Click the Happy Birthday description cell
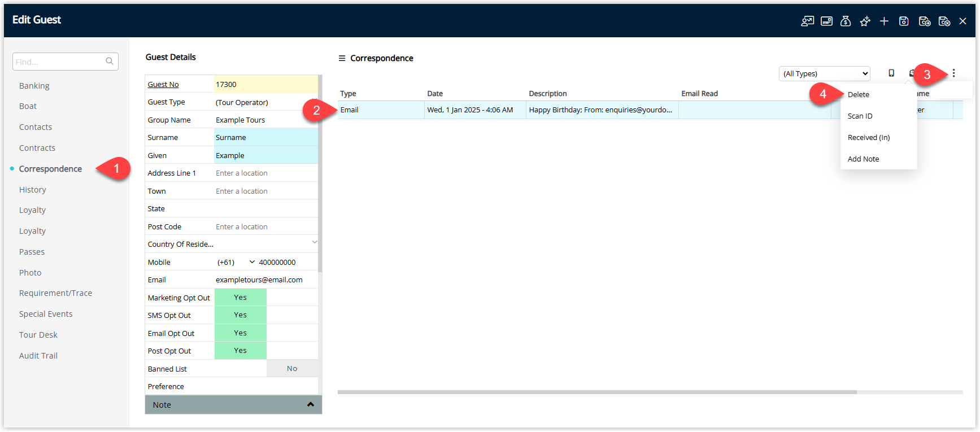The height and width of the screenshot is (432, 980). pyautogui.click(x=602, y=110)
